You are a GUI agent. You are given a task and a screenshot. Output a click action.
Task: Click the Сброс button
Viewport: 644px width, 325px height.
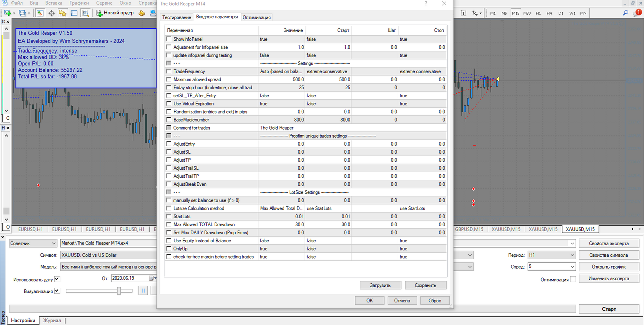[435, 300]
